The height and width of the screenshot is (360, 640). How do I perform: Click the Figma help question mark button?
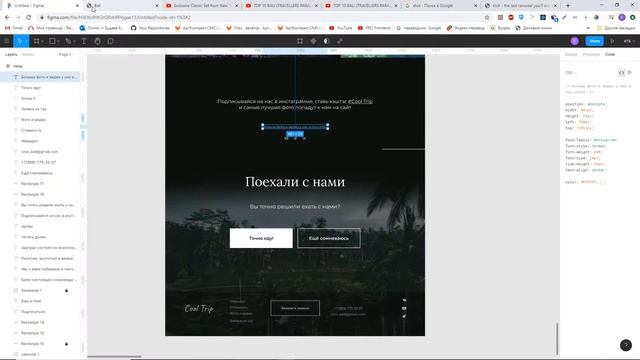coord(626,345)
